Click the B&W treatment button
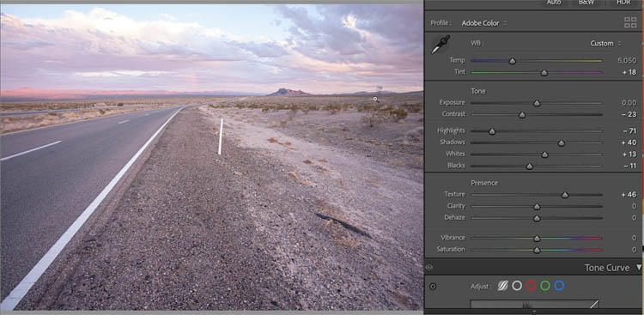Image resolution: width=644 pixels, height=315 pixels. pyautogui.click(x=586, y=3)
